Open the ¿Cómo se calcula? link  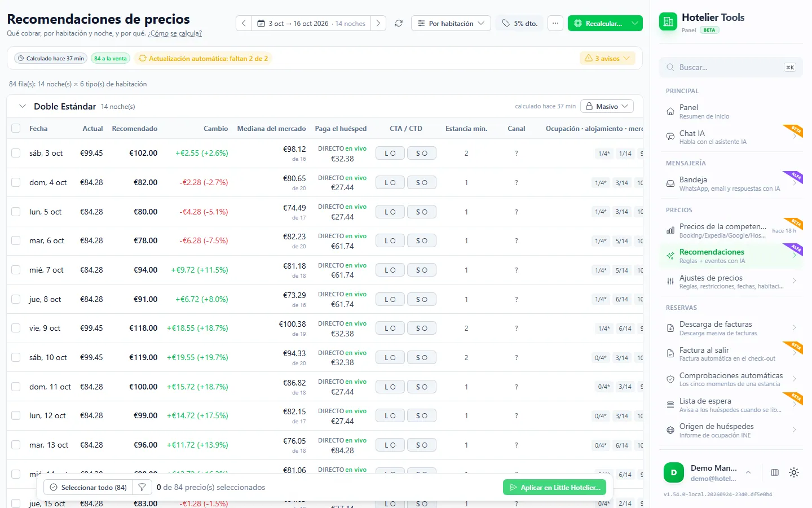coord(175,33)
